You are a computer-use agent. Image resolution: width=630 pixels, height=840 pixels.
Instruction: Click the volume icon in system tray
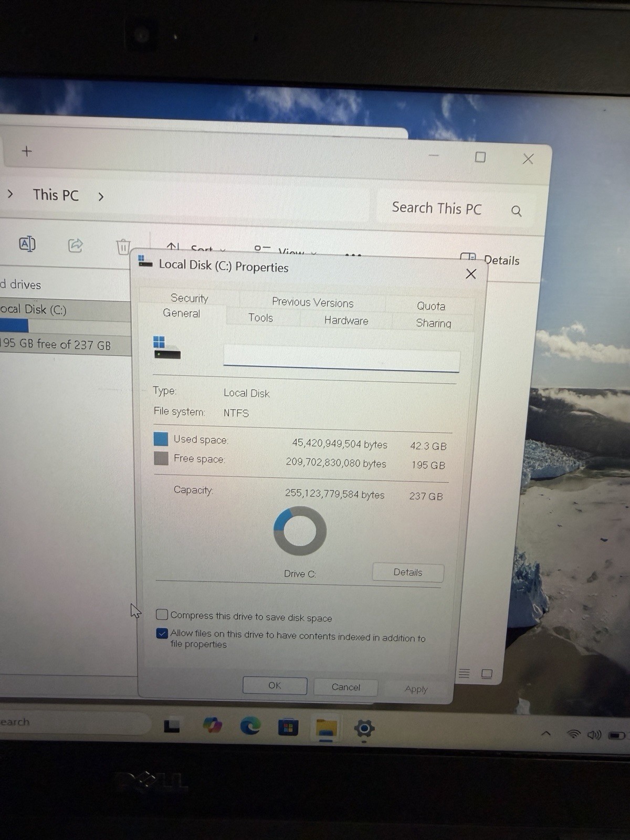click(594, 735)
